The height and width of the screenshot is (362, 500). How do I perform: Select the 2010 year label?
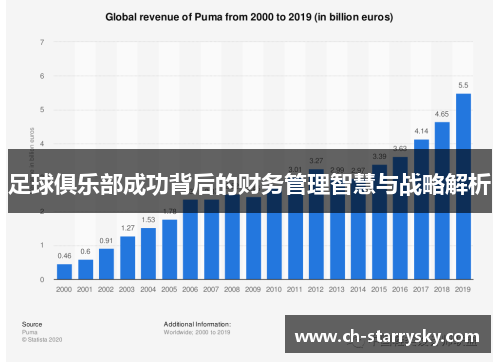point(274,289)
